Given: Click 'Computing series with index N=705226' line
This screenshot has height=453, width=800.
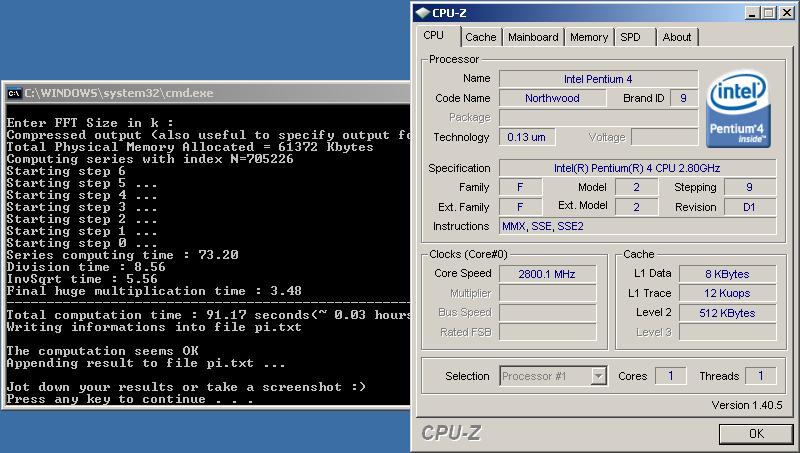Looking at the screenshot, I should [150, 159].
